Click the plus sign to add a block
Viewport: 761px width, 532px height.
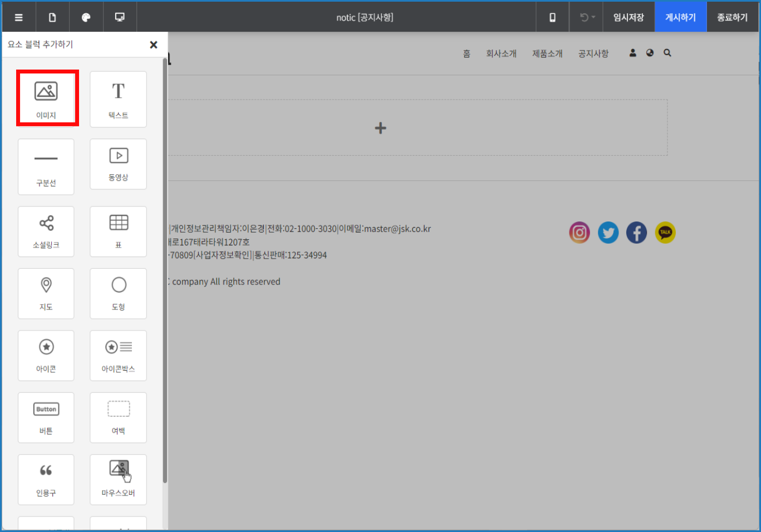pos(380,128)
